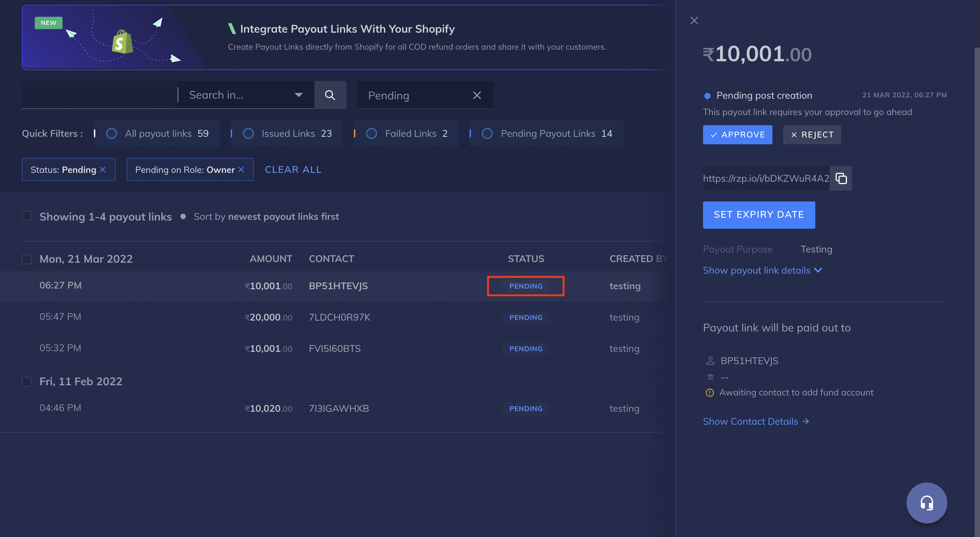Image resolution: width=980 pixels, height=537 pixels.
Task: Click contact FVI5I60BTS
Action: [x=334, y=348]
